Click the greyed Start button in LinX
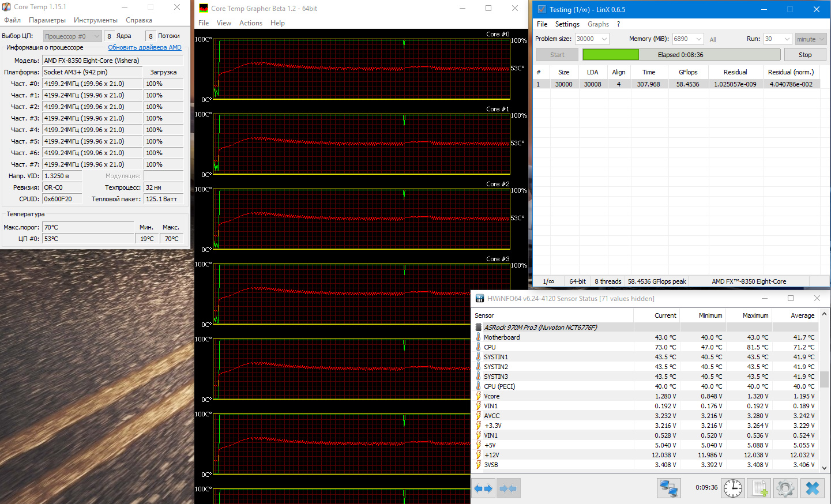 pos(557,55)
